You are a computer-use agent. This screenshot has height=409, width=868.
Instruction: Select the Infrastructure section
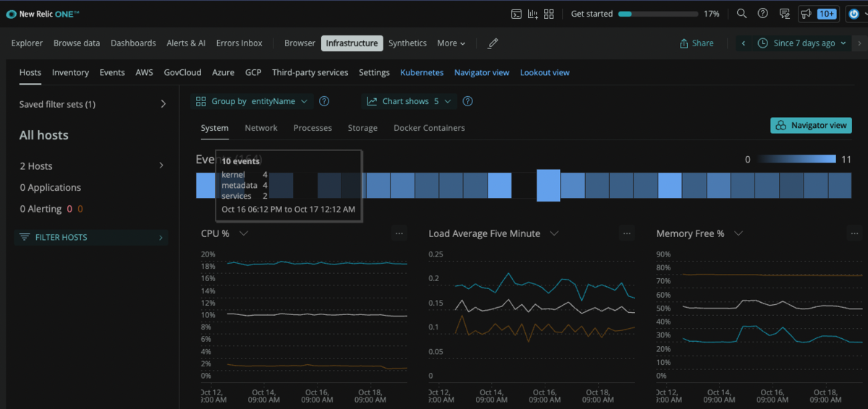coord(352,43)
